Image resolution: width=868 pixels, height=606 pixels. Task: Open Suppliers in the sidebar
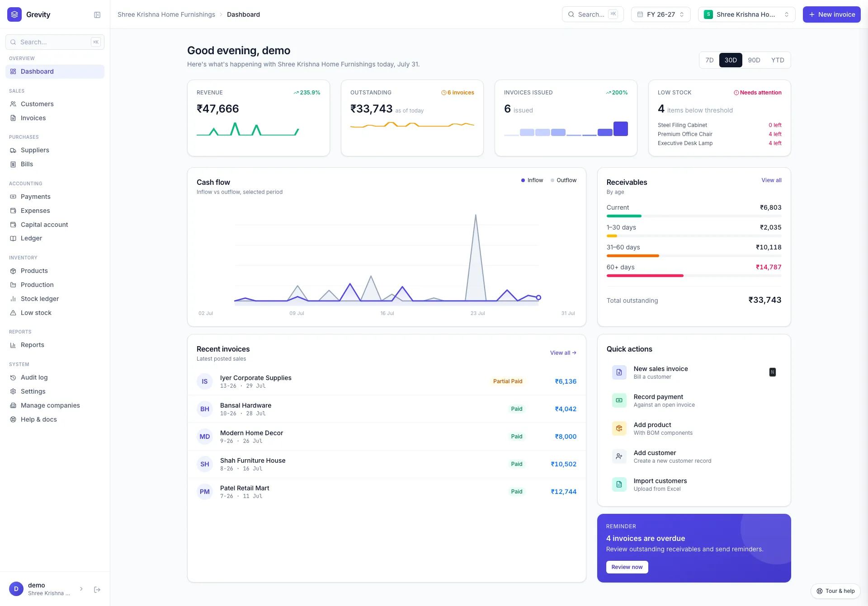[x=55, y=150]
